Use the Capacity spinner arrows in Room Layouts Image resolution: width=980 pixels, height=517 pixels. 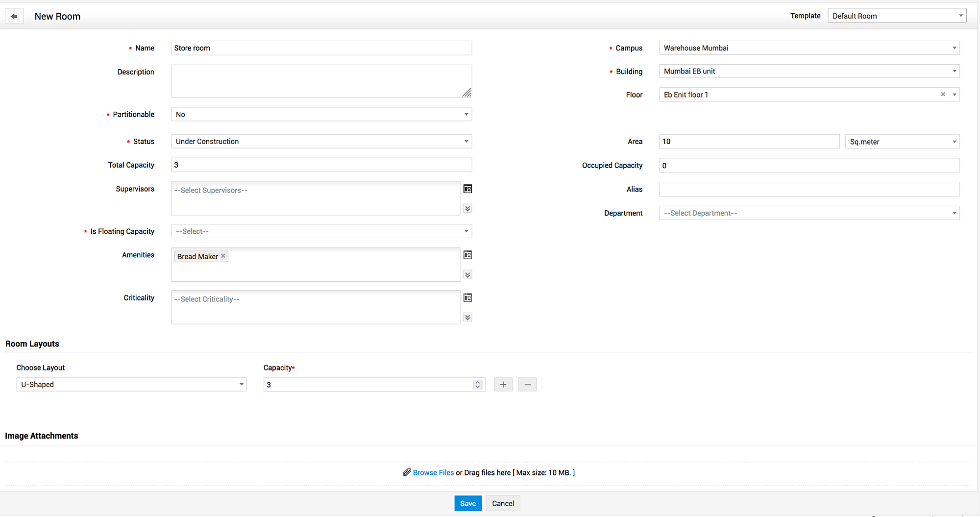[478, 385]
